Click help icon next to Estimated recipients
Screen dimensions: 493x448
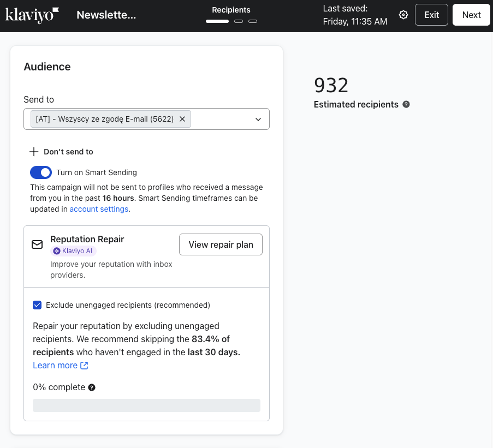406,104
